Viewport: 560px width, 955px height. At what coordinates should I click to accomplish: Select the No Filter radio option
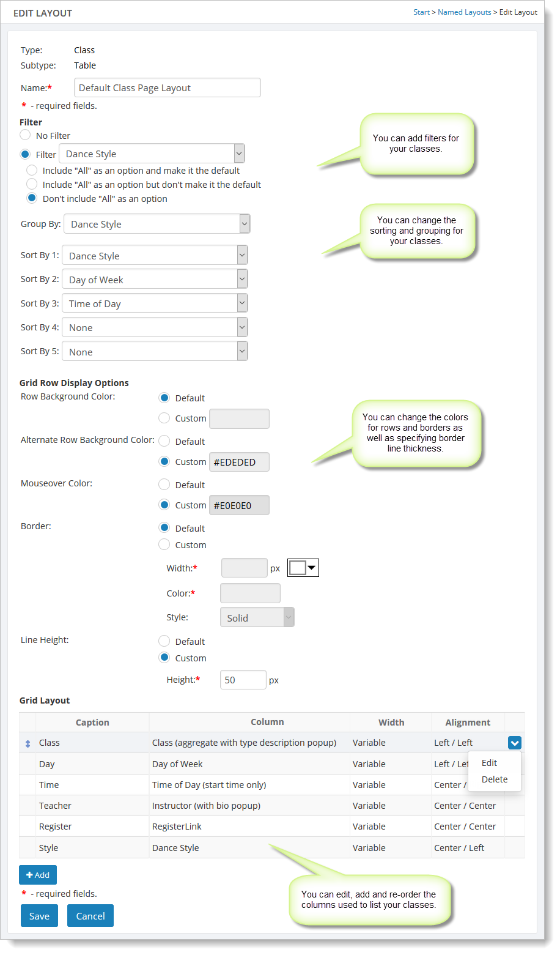point(25,135)
